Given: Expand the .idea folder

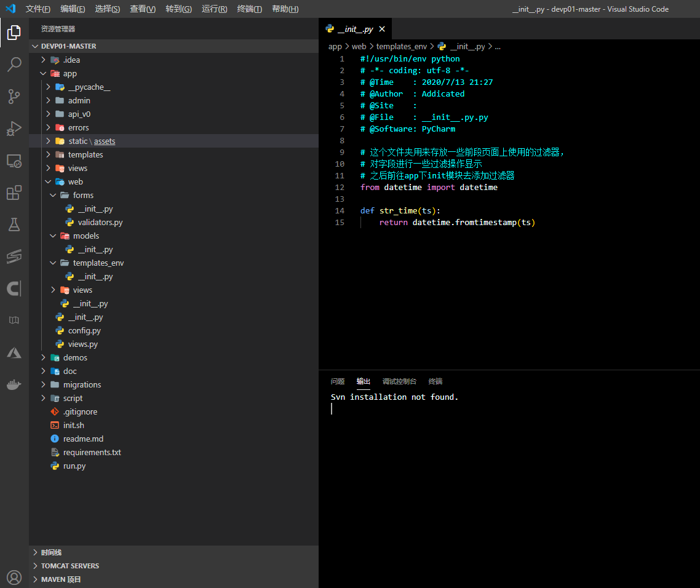Looking at the screenshot, I should [71, 60].
